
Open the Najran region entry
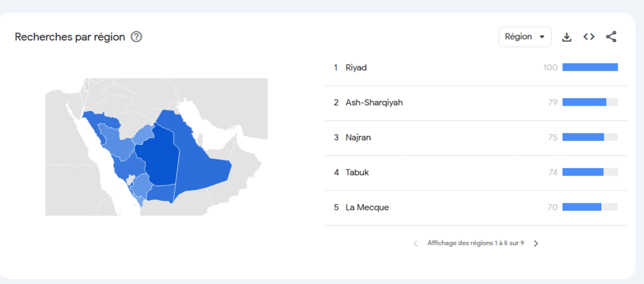[x=358, y=137]
